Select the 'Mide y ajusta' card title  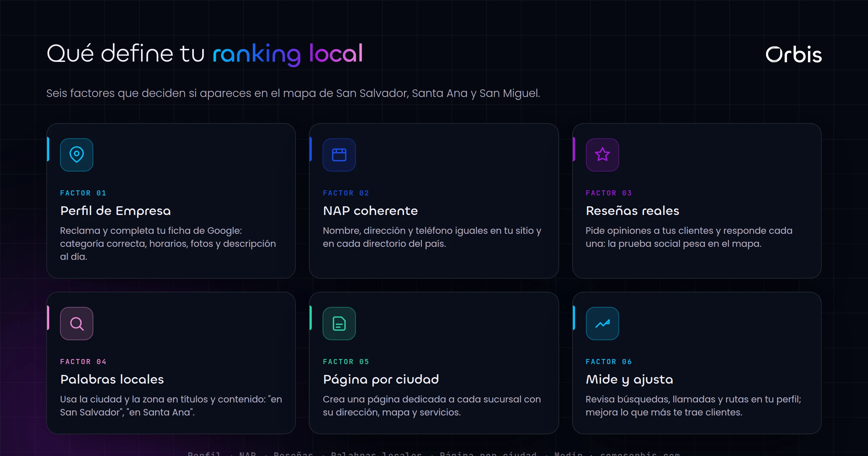629,380
